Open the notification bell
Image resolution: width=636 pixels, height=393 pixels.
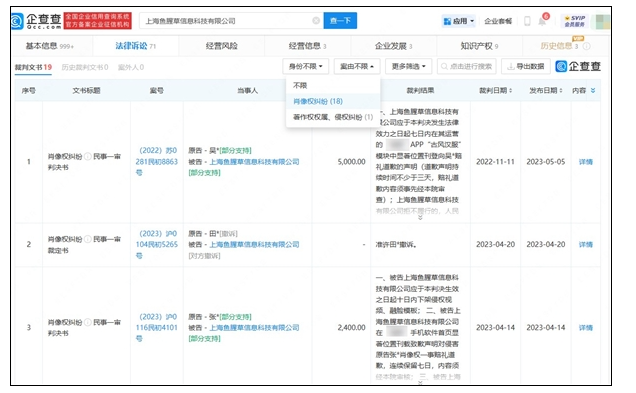click(542, 21)
